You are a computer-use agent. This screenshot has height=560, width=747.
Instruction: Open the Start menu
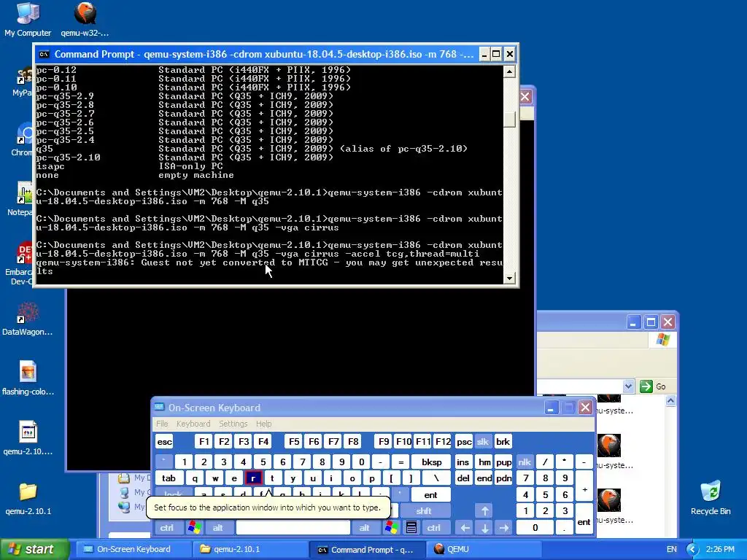pos(34,550)
